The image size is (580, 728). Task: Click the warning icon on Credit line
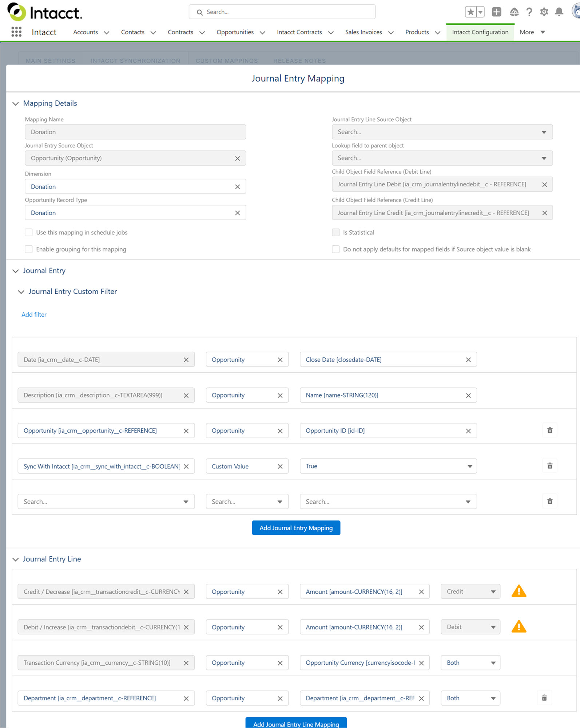tap(519, 591)
